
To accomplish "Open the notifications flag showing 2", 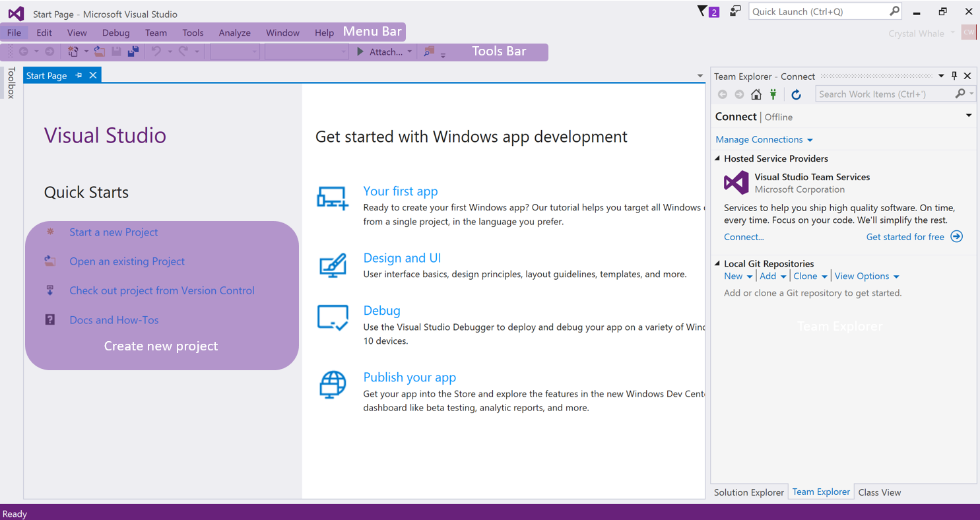I will 708,11.
